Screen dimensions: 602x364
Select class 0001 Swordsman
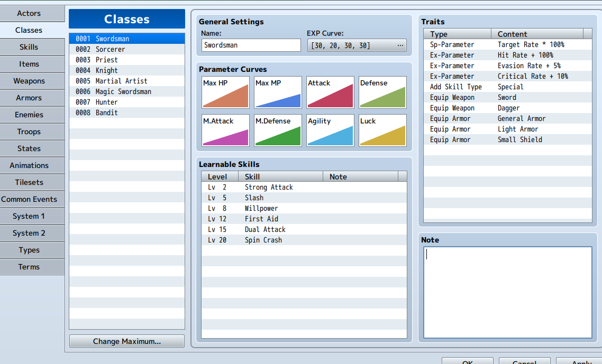click(127, 39)
